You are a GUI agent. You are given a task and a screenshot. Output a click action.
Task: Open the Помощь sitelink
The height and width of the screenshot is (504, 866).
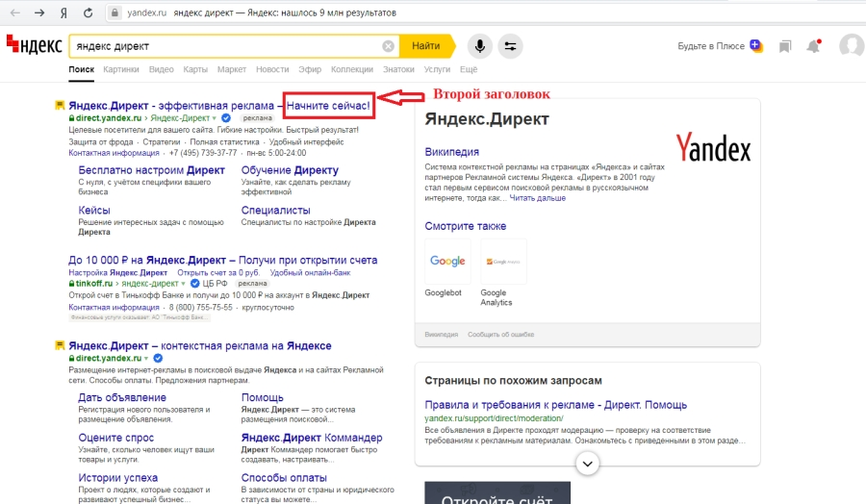click(262, 397)
